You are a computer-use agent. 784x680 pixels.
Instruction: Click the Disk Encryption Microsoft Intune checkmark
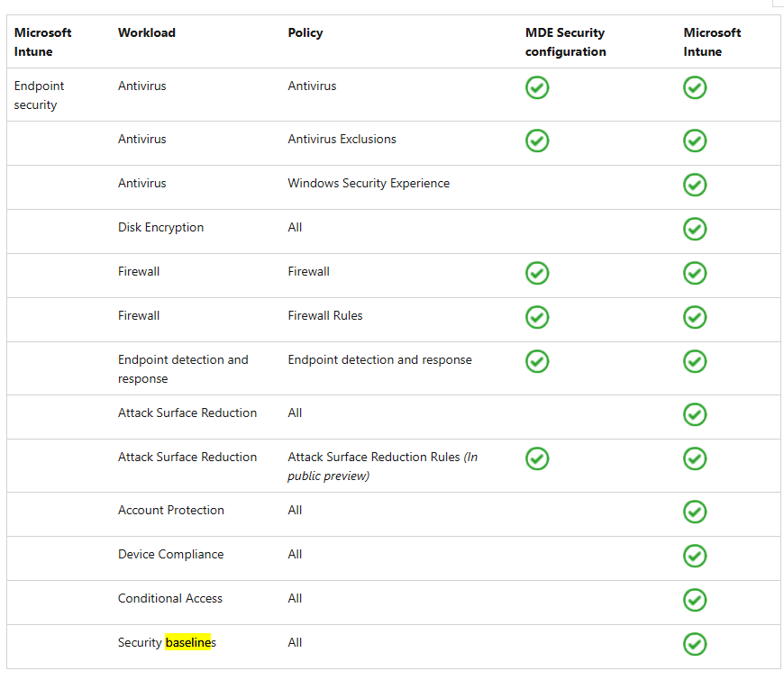pyautogui.click(x=695, y=229)
